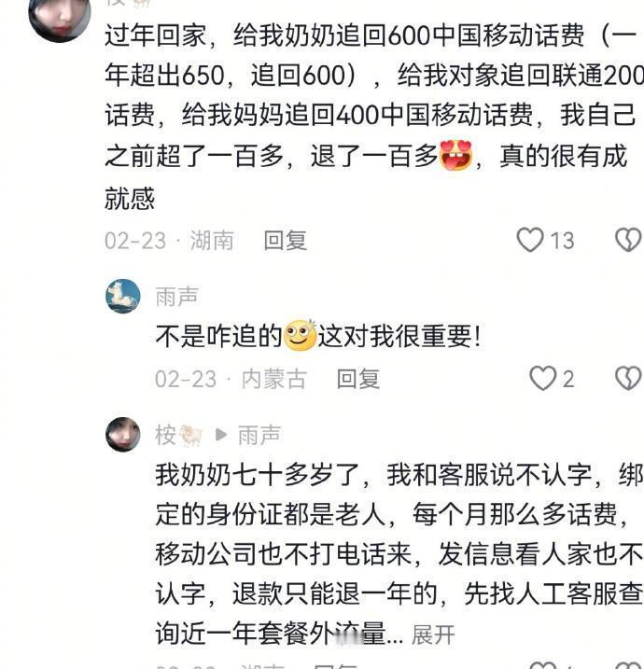Open 雨声 username profile link
The width and height of the screenshot is (644, 669).
(176, 297)
